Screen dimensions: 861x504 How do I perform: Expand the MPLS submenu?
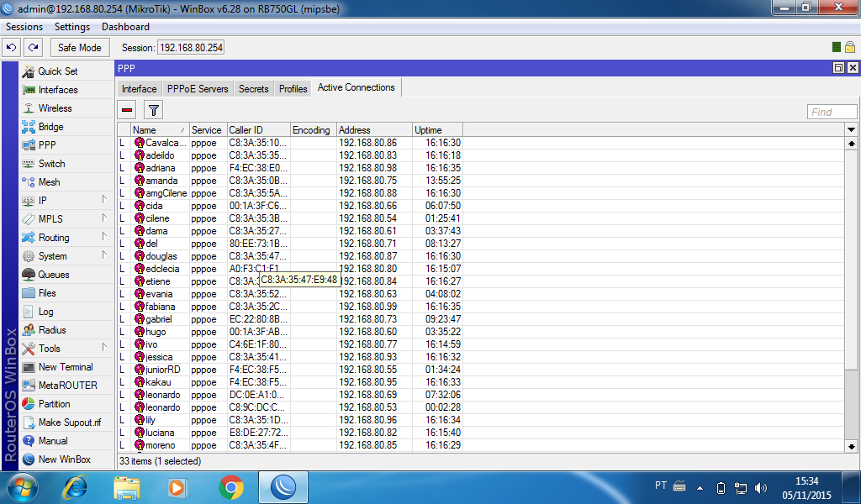click(103, 218)
